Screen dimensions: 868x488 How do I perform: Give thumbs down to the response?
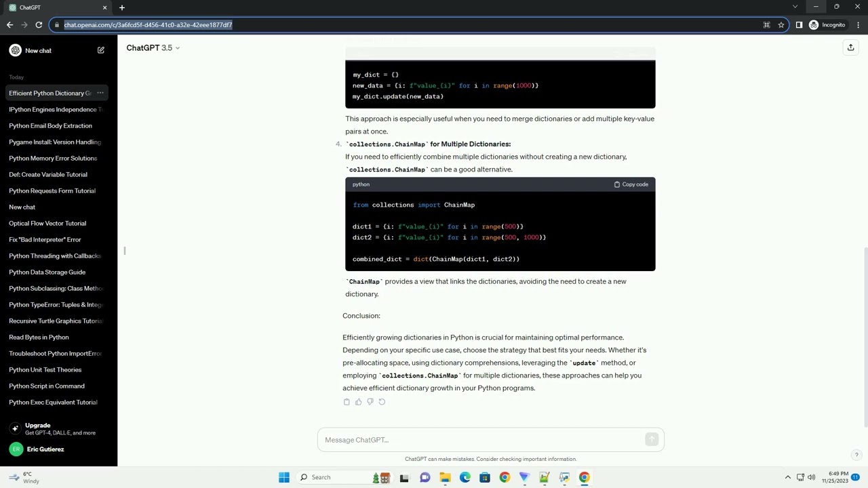click(370, 402)
